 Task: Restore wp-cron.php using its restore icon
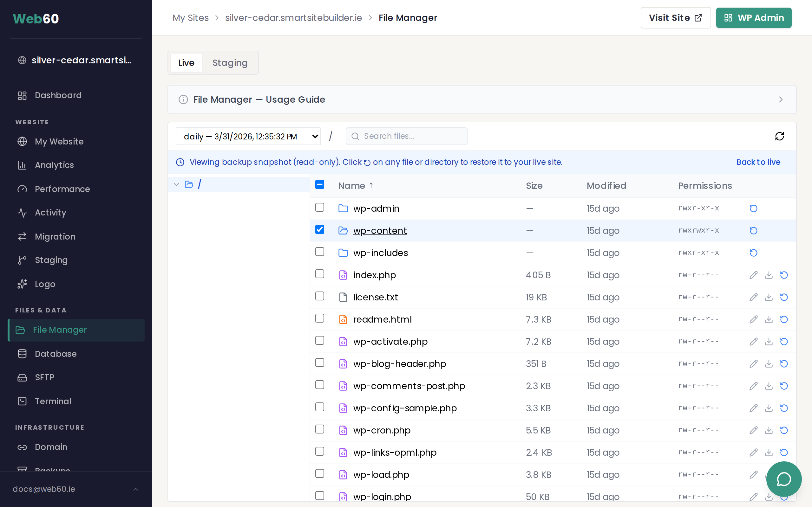[784, 430]
